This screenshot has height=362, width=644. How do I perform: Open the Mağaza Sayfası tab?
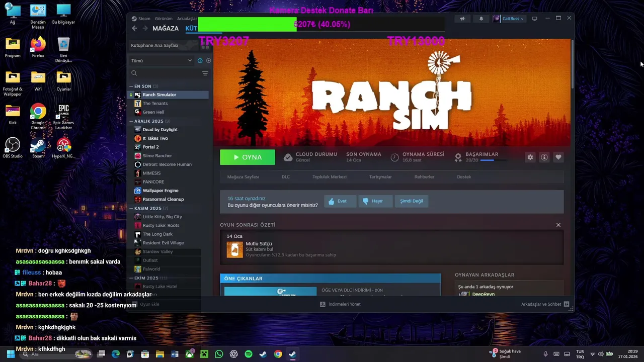coord(243,177)
